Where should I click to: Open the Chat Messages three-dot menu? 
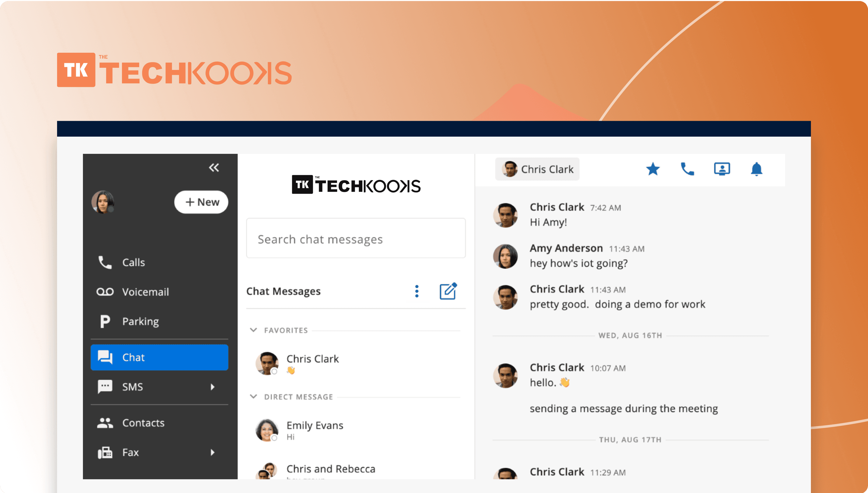[417, 291]
